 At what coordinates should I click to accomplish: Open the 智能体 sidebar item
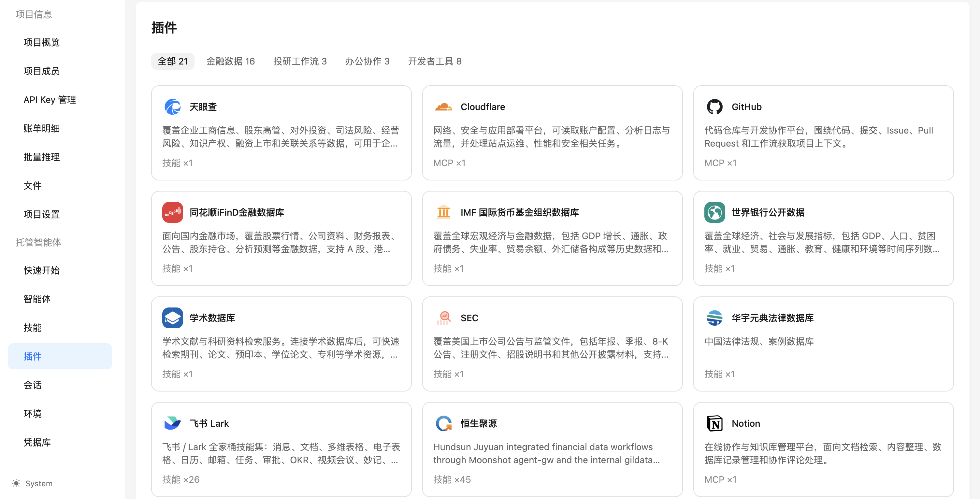(60, 299)
